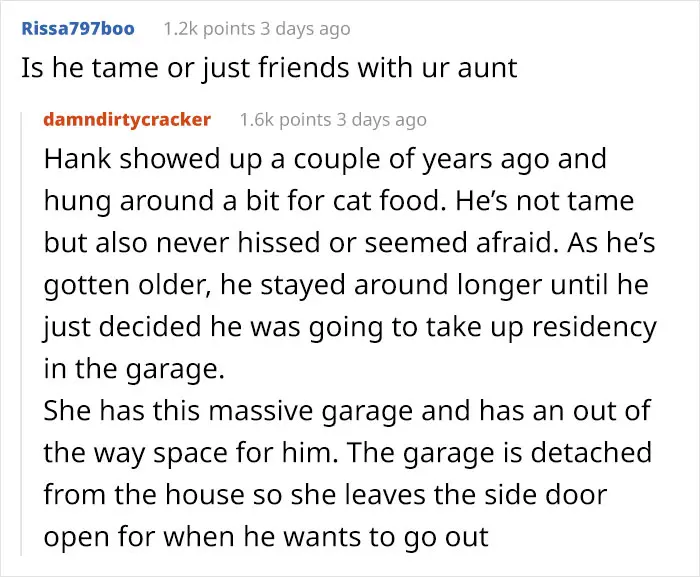The image size is (700, 577).
Task: Click the last line 'open for when he wants'
Action: 265,537
